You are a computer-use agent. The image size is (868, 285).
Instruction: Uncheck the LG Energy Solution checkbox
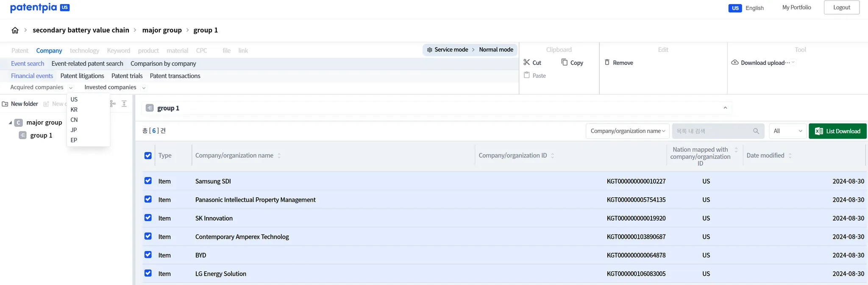coord(148,273)
